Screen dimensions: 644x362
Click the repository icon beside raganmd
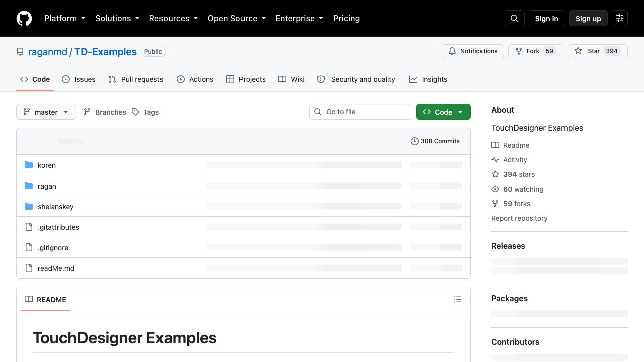pyautogui.click(x=20, y=52)
